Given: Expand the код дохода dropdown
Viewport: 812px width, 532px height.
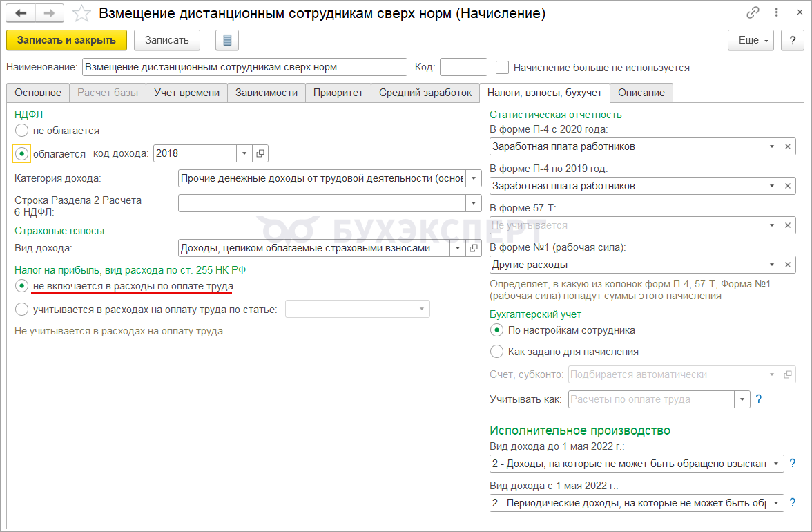Looking at the screenshot, I should coord(244,153).
